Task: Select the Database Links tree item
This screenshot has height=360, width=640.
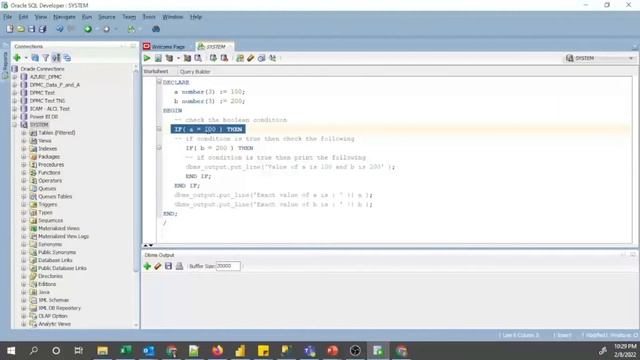Action: coord(55,260)
